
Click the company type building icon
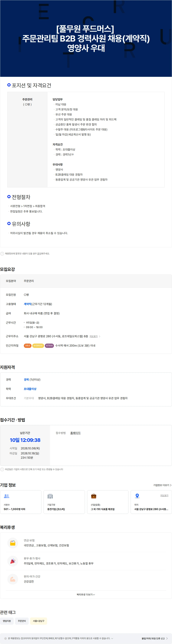(50, 496)
